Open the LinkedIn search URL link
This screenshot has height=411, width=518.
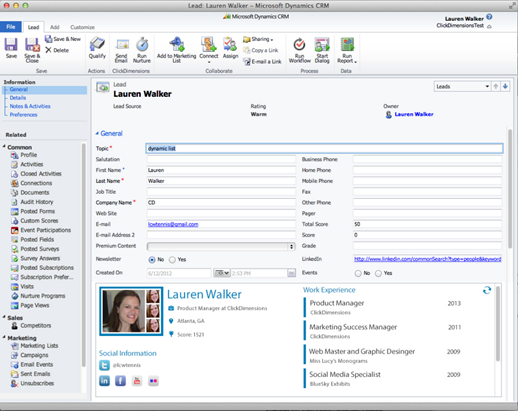tap(427, 259)
